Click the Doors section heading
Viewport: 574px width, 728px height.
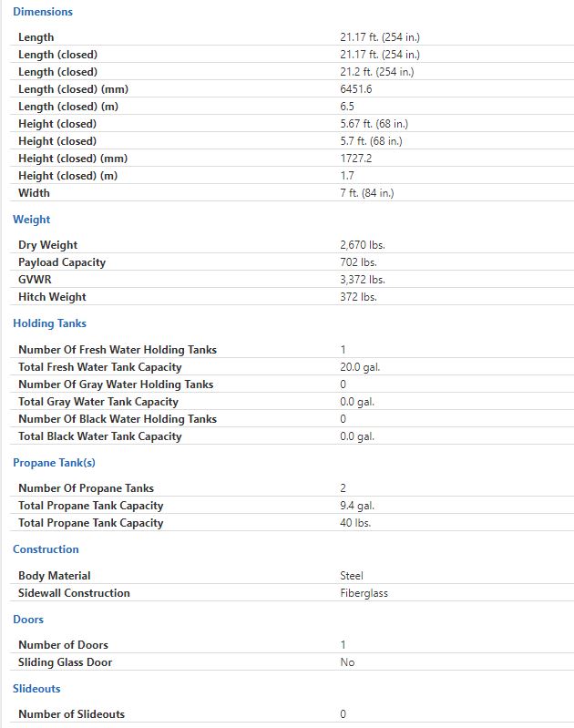tap(28, 620)
